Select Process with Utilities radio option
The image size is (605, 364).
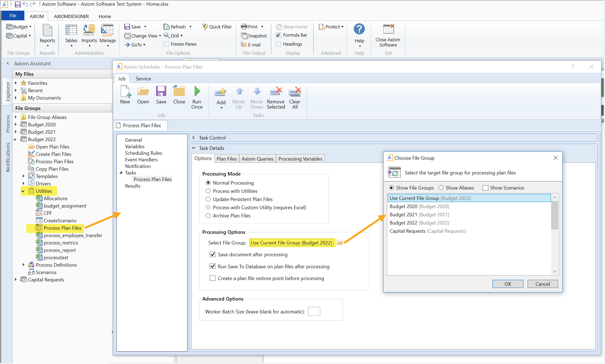tap(208, 191)
